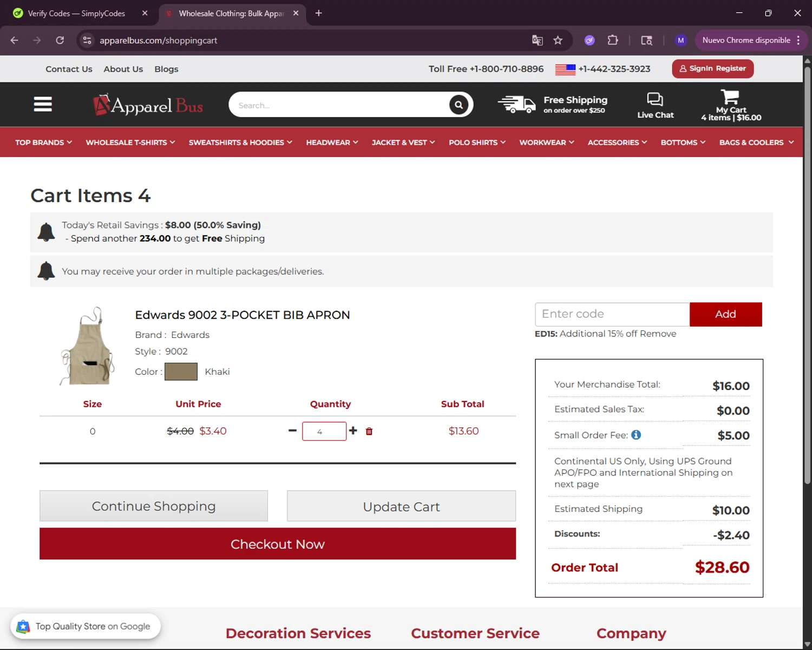The width and height of the screenshot is (812, 650).
Task: Expand the BAGS & COOLERS menu
Action: (x=756, y=142)
